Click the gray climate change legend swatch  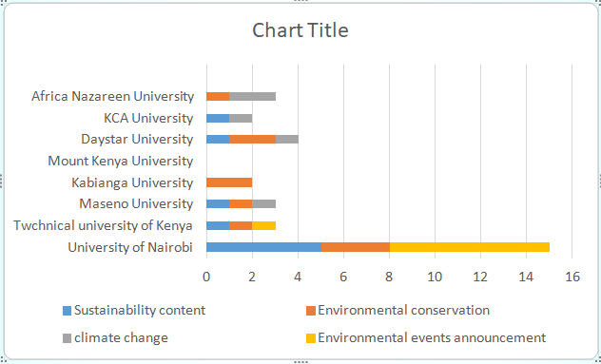68,338
